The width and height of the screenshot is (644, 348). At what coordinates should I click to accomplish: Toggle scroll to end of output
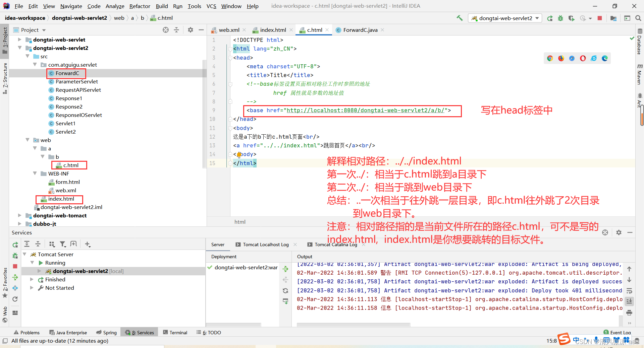click(x=629, y=301)
